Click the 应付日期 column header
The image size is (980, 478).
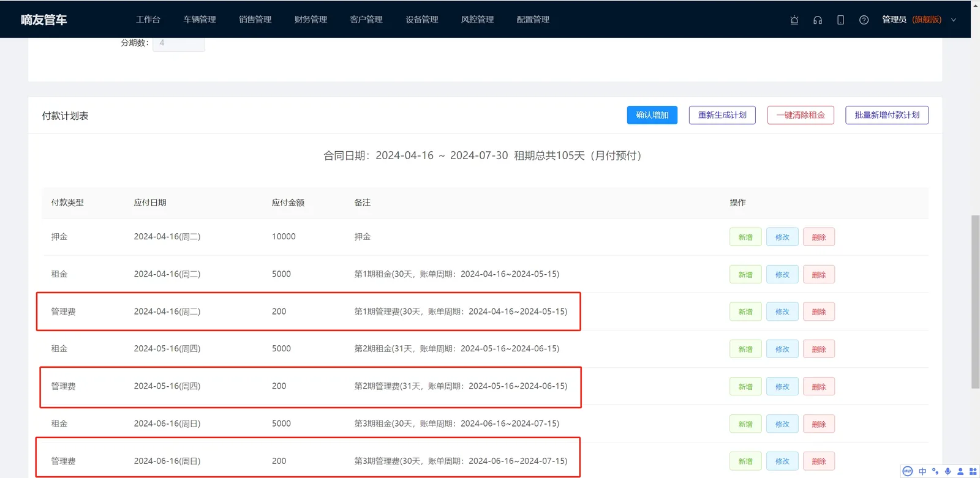(150, 203)
